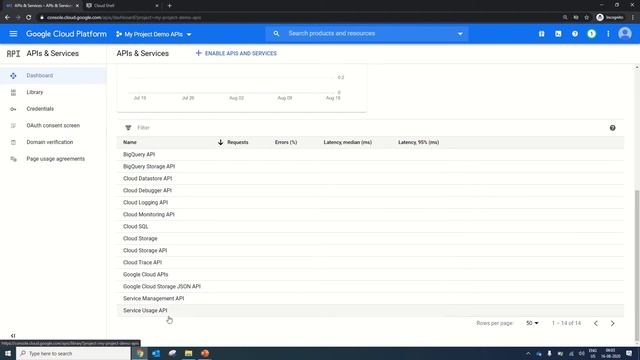Screen dimensions: 640x360
Task: Click the table help question icon
Action: (x=612, y=128)
